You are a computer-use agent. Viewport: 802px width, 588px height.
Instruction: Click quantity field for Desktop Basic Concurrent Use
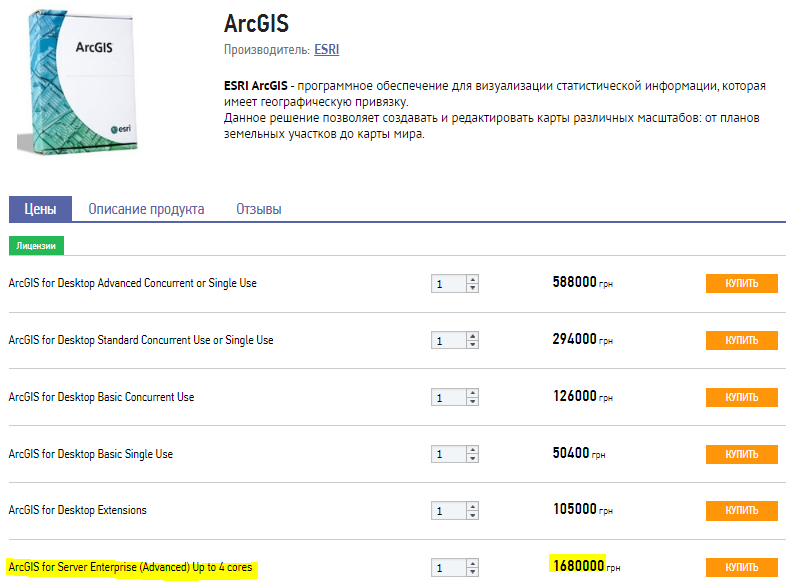[x=449, y=397]
